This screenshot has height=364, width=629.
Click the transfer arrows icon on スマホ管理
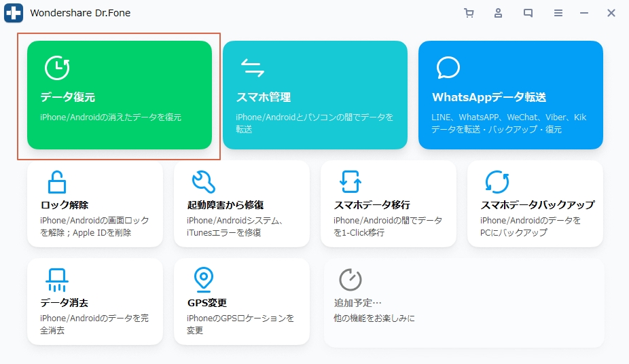coord(252,68)
